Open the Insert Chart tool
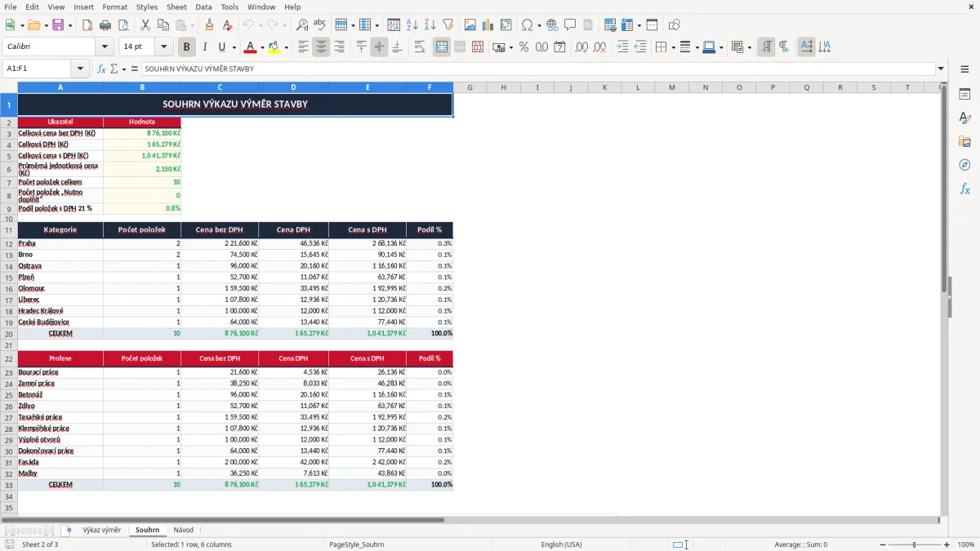Screen dimensions: 980x551 tap(488, 25)
